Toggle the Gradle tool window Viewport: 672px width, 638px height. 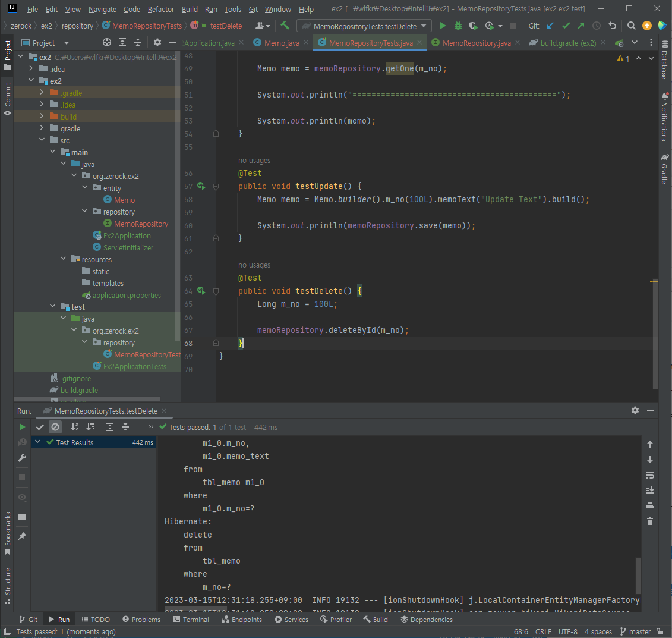pyautogui.click(x=664, y=169)
